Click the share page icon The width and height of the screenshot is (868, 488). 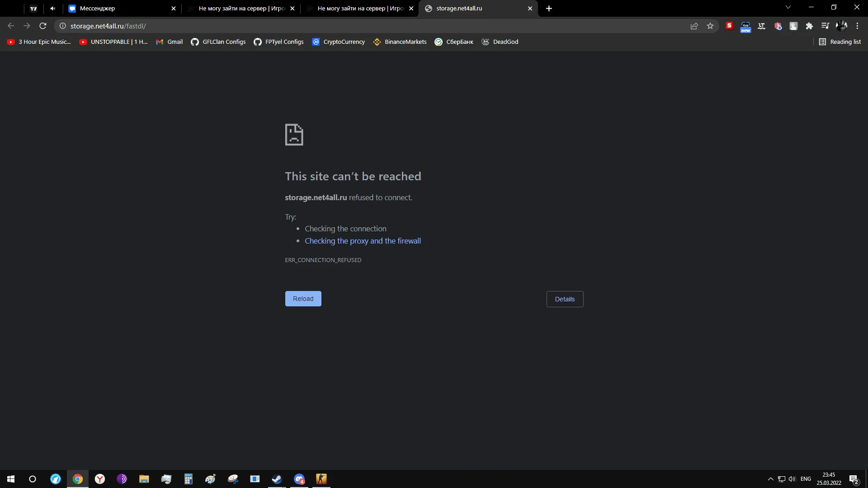tap(694, 26)
